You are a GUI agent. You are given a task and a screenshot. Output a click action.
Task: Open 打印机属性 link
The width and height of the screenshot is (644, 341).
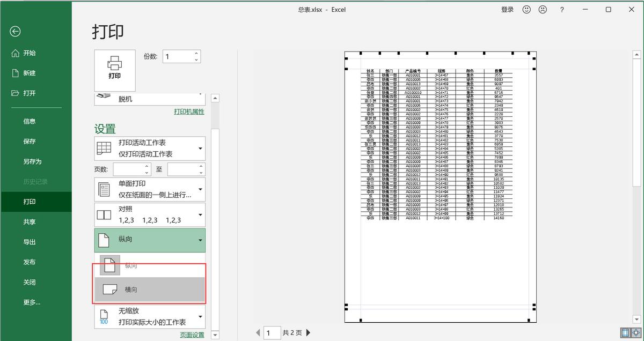coord(189,112)
